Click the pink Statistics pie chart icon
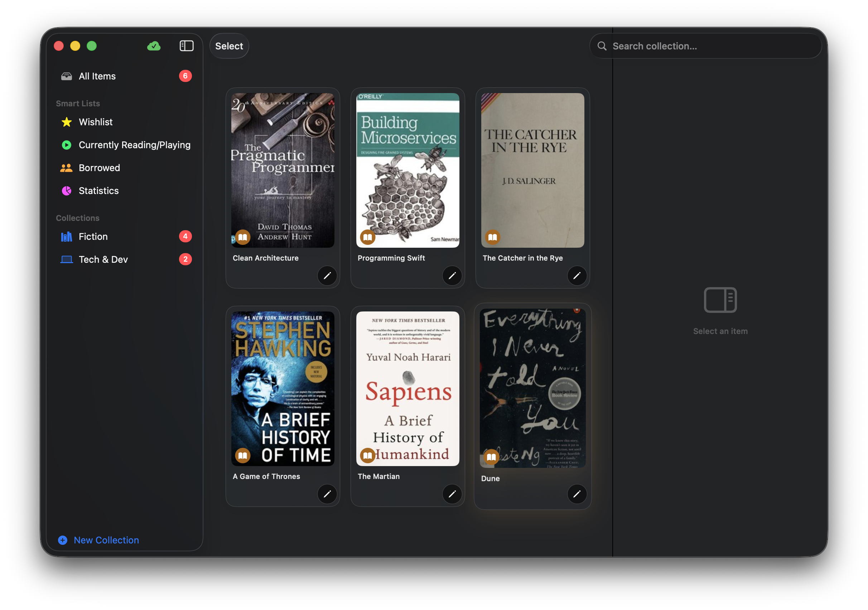The height and width of the screenshot is (610, 868). tap(67, 191)
